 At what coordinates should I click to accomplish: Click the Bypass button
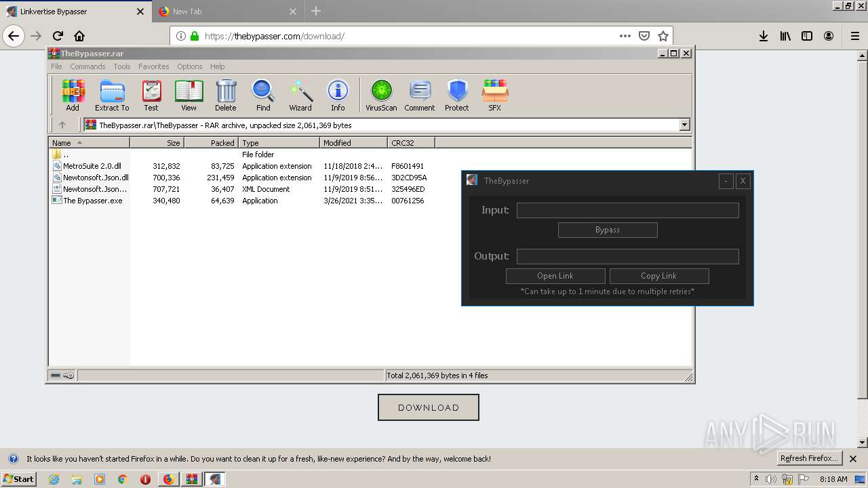(x=608, y=230)
